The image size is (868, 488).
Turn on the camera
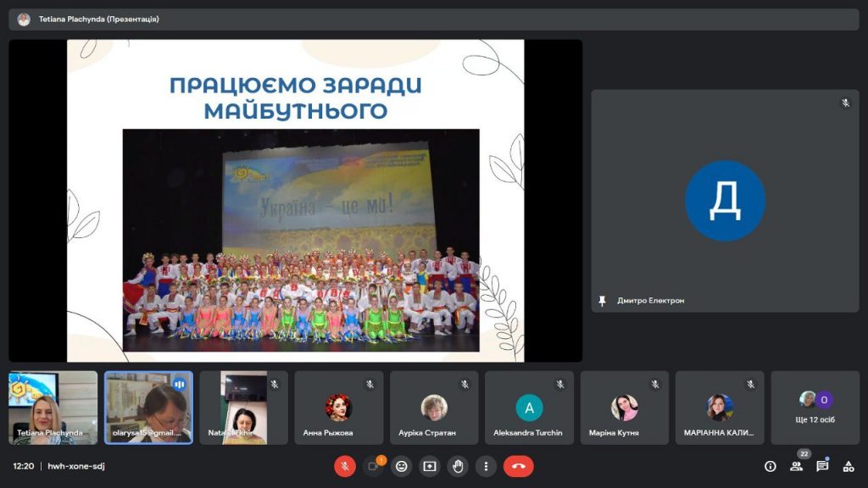373,466
